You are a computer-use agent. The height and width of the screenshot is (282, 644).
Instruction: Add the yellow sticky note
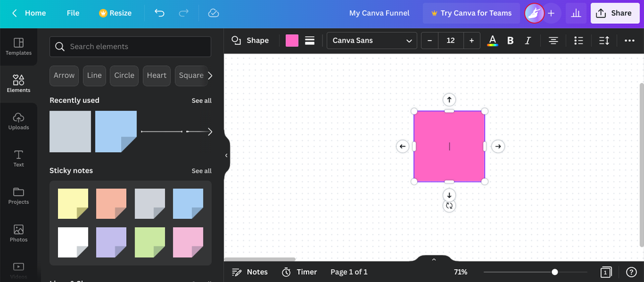pyautogui.click(x=73, y=203)
